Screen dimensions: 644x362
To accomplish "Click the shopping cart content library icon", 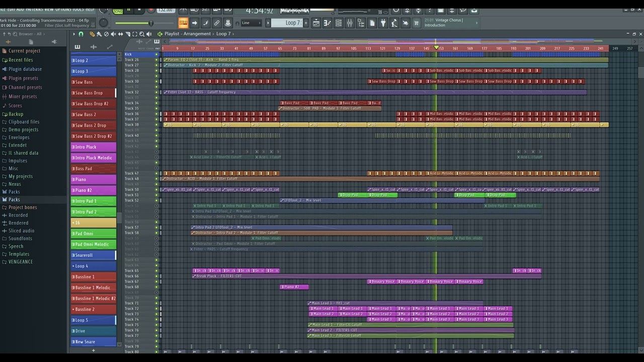I will 416,23.
